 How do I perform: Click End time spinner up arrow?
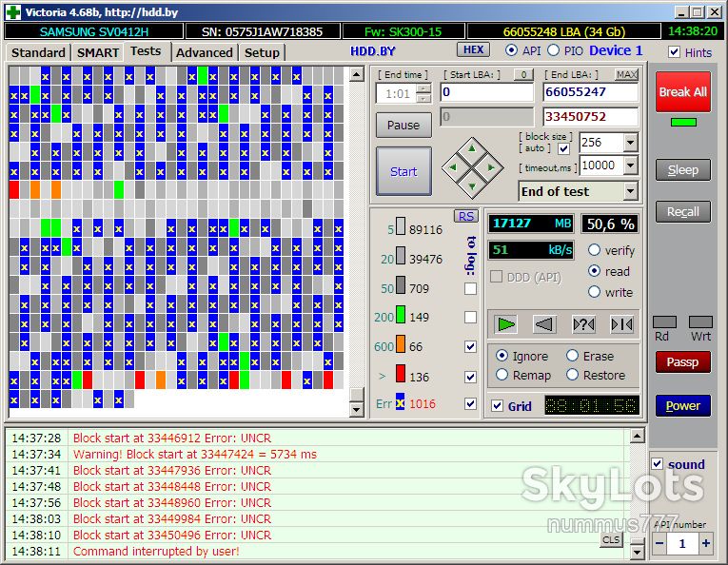[423, 88]
